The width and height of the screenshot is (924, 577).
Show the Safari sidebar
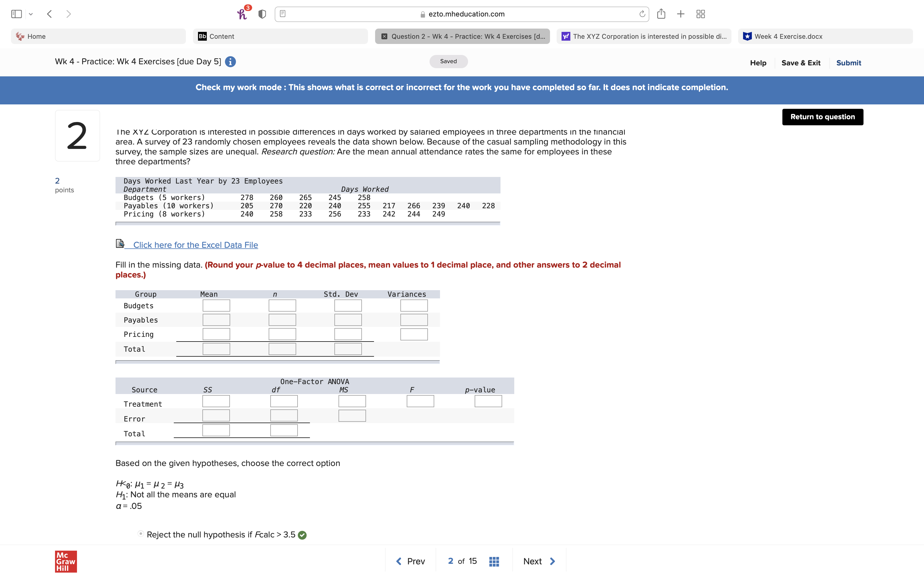pyautogui.click(x=16, y=14)
